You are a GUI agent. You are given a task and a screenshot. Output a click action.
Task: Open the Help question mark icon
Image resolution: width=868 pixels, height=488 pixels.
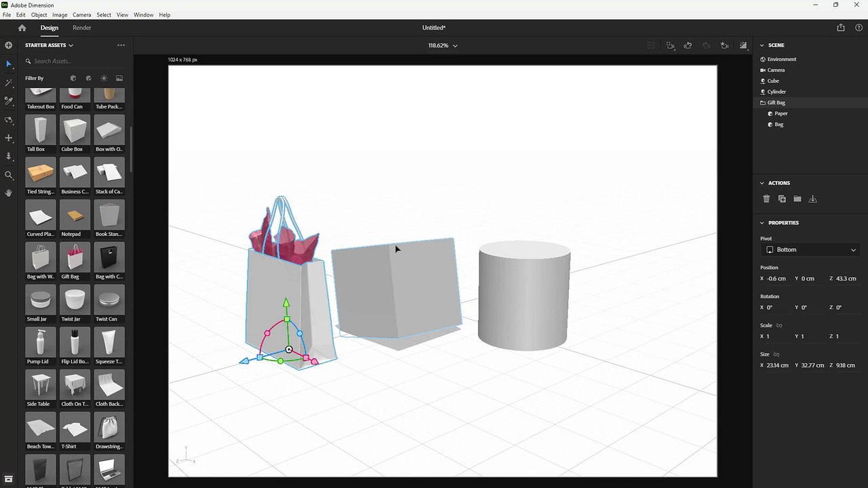[859, 28]
